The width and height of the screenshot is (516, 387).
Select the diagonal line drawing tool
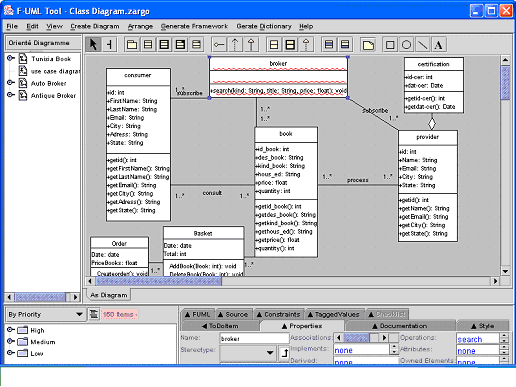[422, 44]
